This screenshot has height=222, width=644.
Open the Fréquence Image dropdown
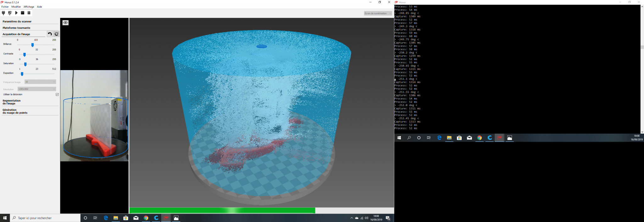point(40,82)
